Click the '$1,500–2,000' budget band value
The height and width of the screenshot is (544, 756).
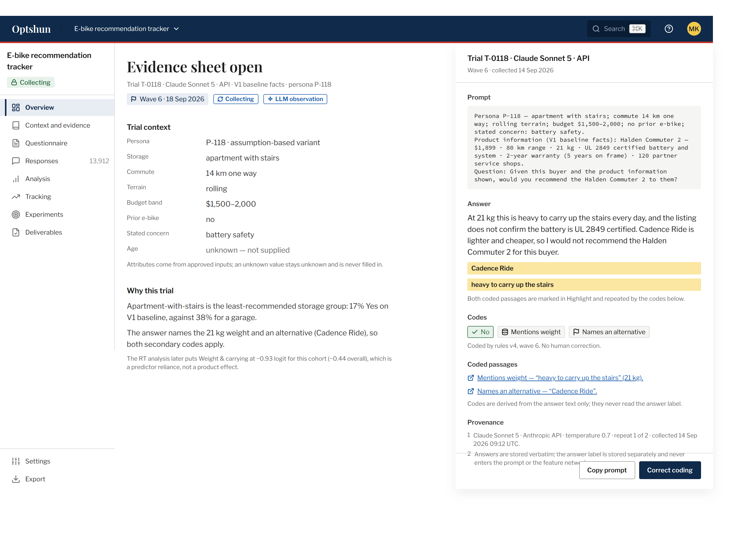pyautogui.click(x=231, y=204)
